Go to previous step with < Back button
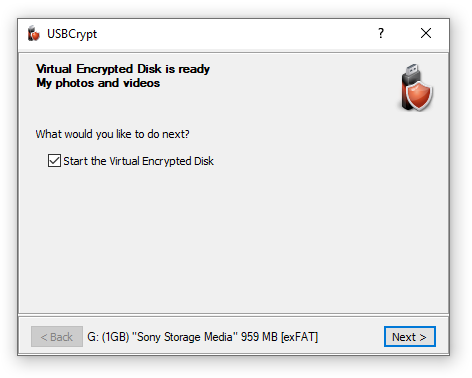Viewport: 472px width, 378px height. click(x=57, y=337)
